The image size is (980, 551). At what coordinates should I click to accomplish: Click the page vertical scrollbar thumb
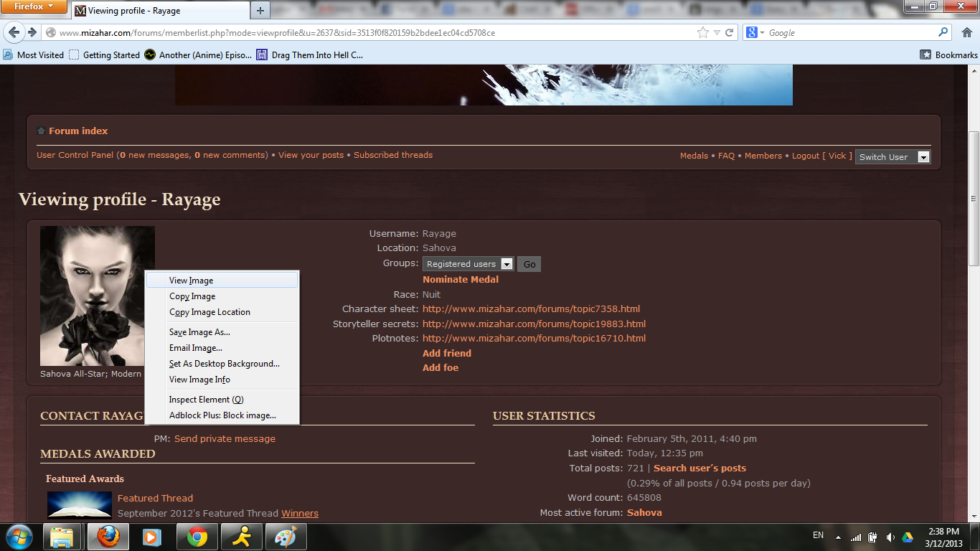(974, 197)
